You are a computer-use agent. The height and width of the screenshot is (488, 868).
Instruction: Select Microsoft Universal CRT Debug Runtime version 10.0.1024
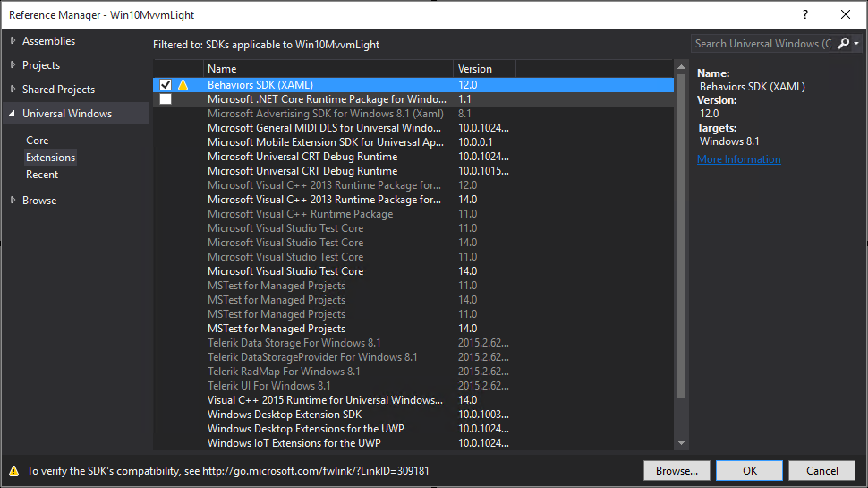(x=413, y=157)
